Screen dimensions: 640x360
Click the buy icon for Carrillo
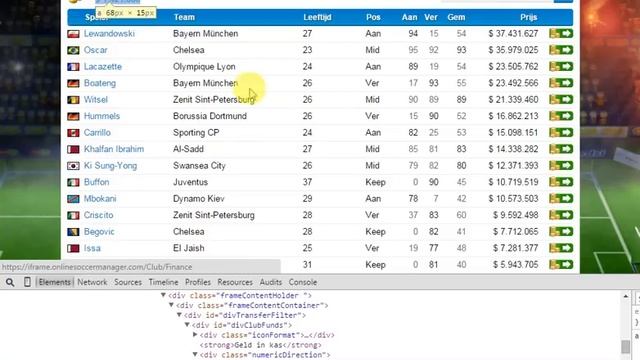click(x=561, y=133)
